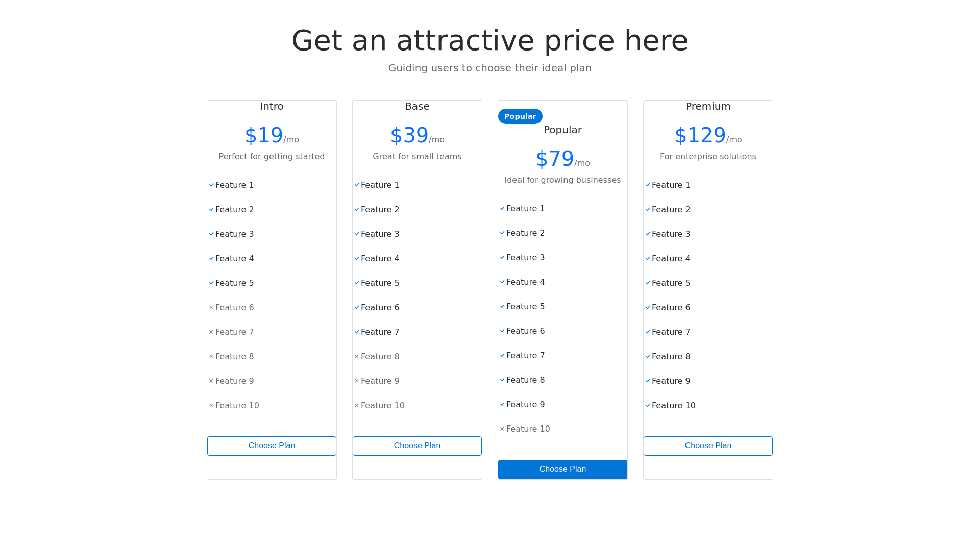Image resolution: width=980 pixels, height=551 pixels.
Task: Click the checkmark icon beside Base Feature 7
Action: click(x=357, y=332)
